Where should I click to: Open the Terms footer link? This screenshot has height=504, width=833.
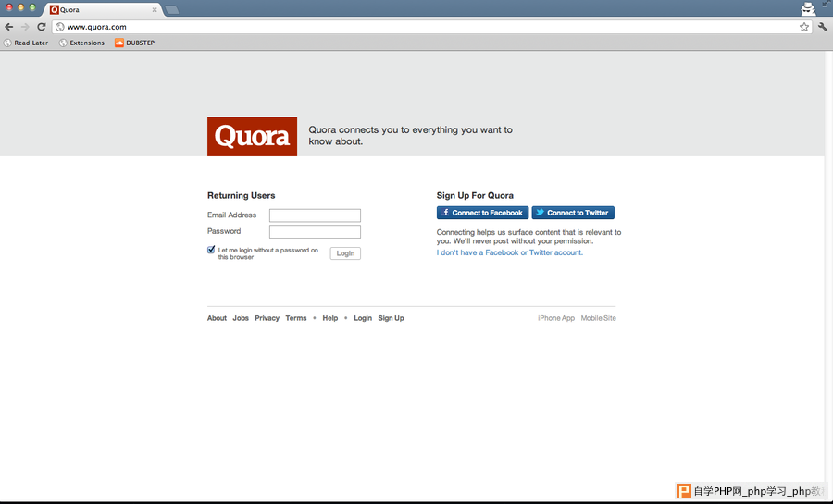[296, 318]
